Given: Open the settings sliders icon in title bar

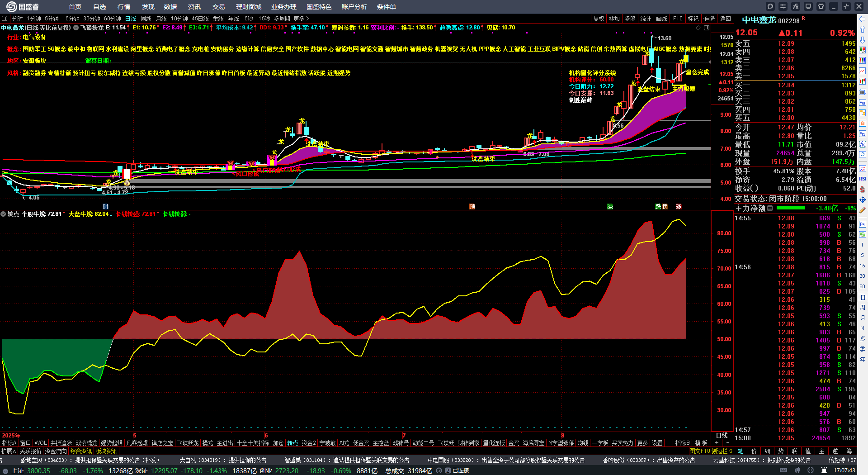Looking at the screenshot, I should coord(783,6).
